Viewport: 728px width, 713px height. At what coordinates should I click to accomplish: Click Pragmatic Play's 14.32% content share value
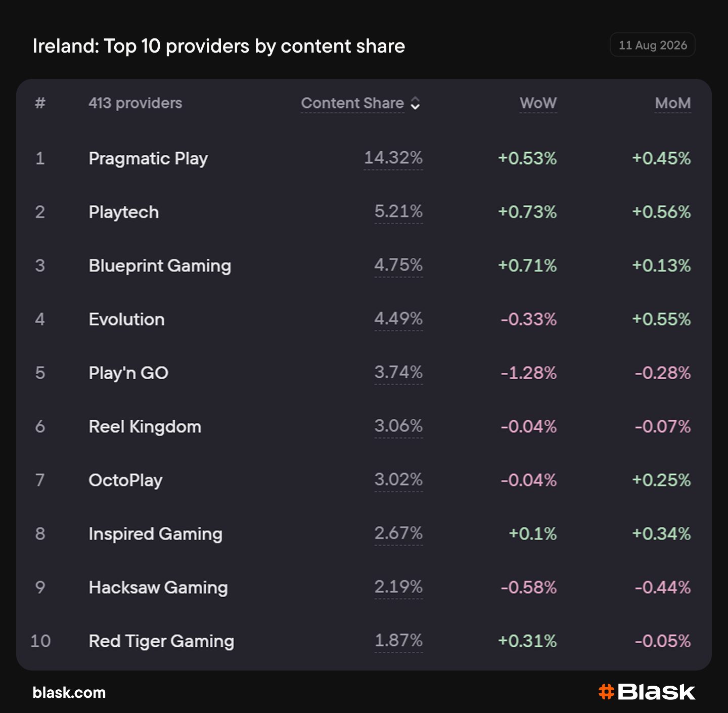point(393,158)
